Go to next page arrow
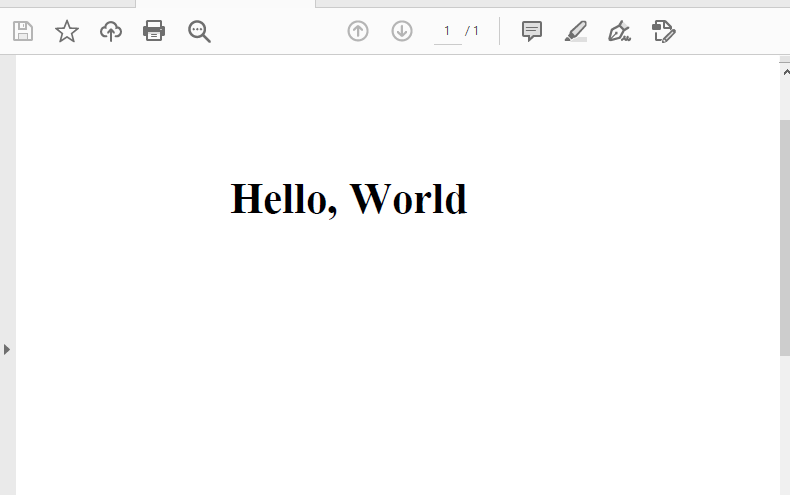Image resolution: width=790 pixels, height=495 pixels. (x=402, y=31)
